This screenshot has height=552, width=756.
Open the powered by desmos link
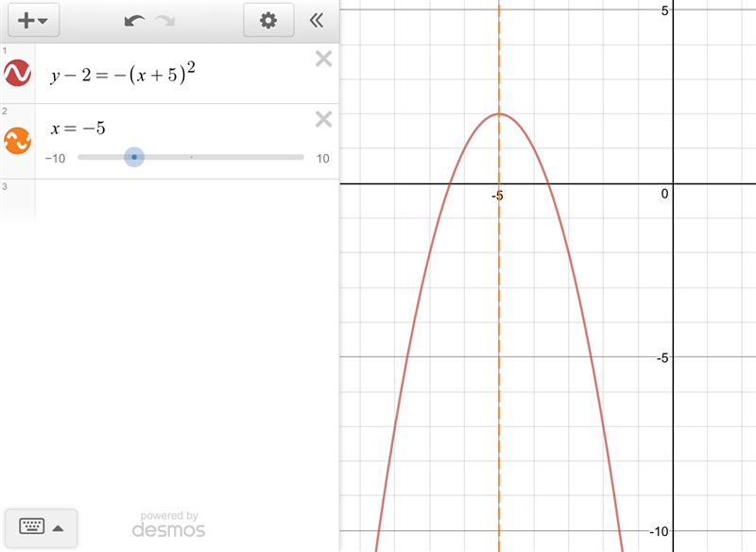click(169, 525)
